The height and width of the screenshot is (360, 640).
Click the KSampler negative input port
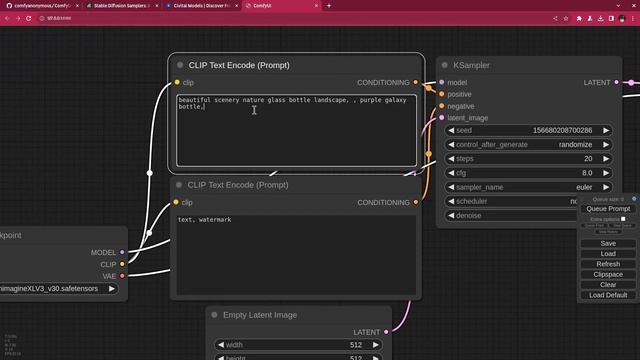[442, 106]
